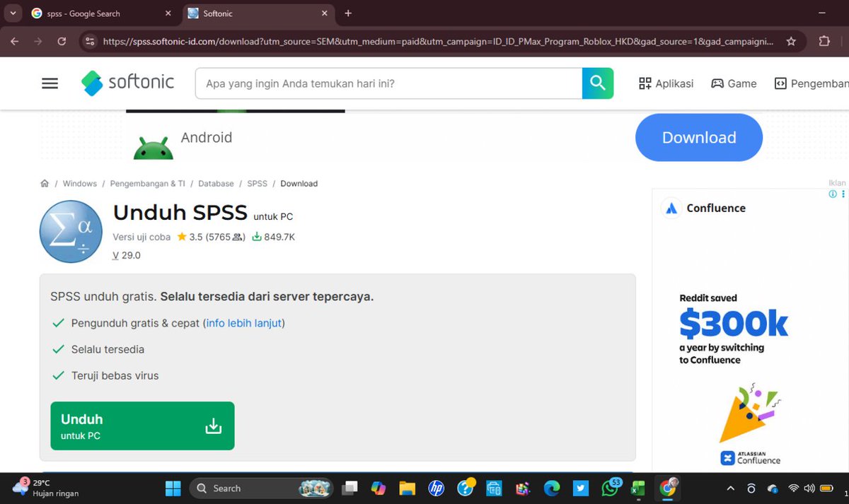This screenshot has height=504, width=849.
Task: Open the HP app in taskbar
Action: pyautogui.click(x=436, y=488)
